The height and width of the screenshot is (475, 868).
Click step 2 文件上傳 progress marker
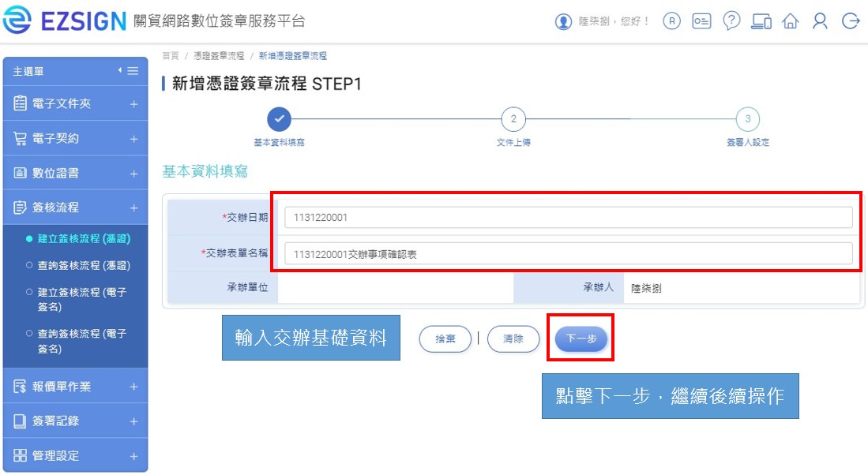coord(513,119)
